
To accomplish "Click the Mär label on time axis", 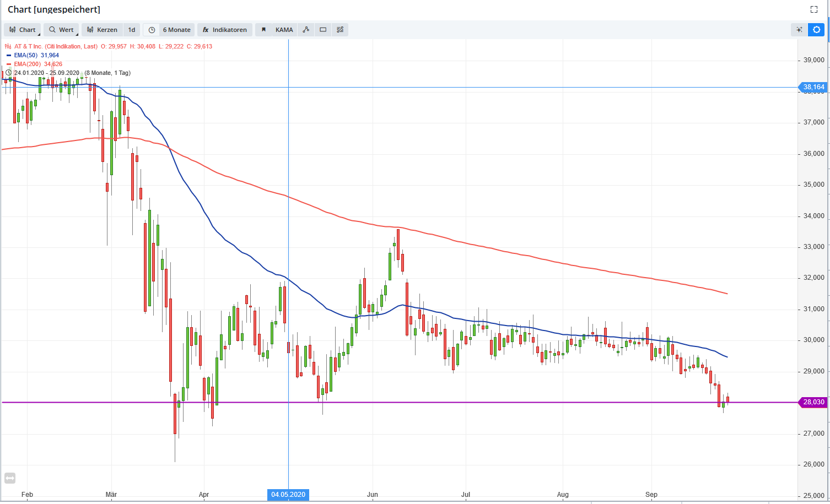I will point(111,495).
